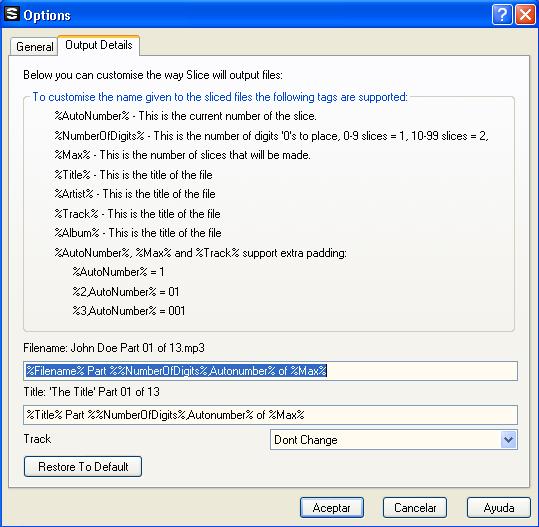Click the question mark help button
Image resolution: width=539 pixels, height=527 pixels.
[502, 15]
